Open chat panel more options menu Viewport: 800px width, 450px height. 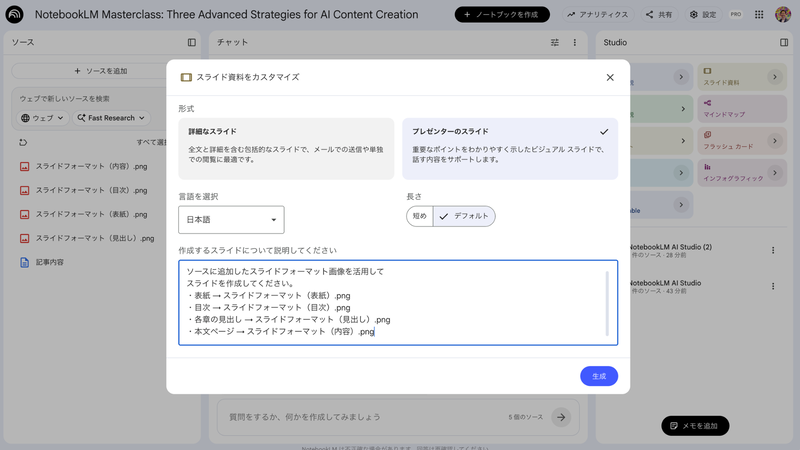pyautogui.click(x=574, y=42)
